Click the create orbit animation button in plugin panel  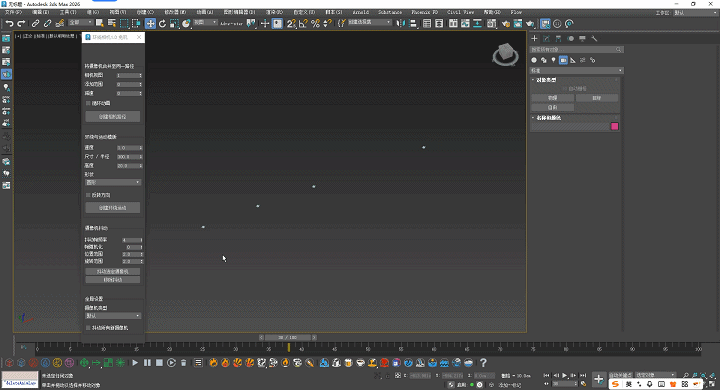tap(112, 208)
